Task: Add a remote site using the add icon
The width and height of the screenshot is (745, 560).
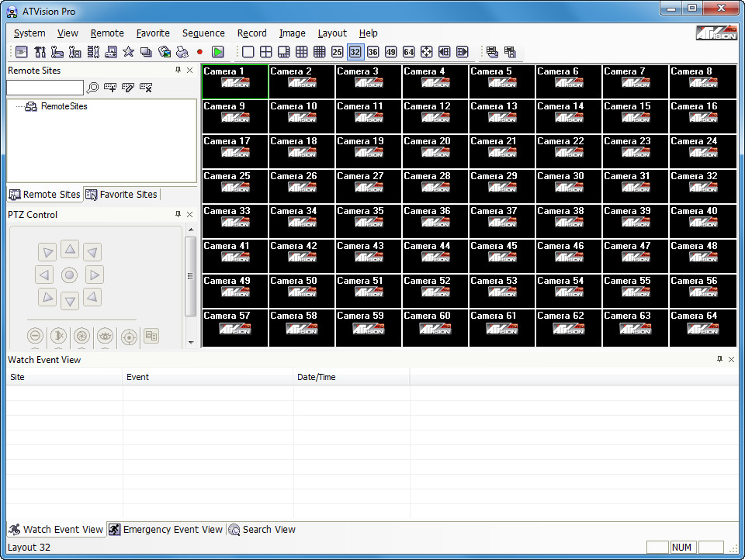Action: (x=110, y=87)
